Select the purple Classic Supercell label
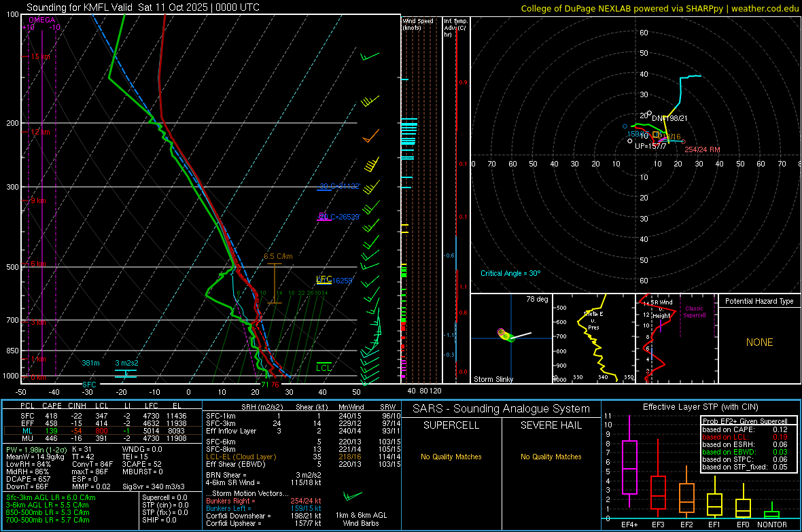This screenshot has width=802, height=532. pos(694,312)
